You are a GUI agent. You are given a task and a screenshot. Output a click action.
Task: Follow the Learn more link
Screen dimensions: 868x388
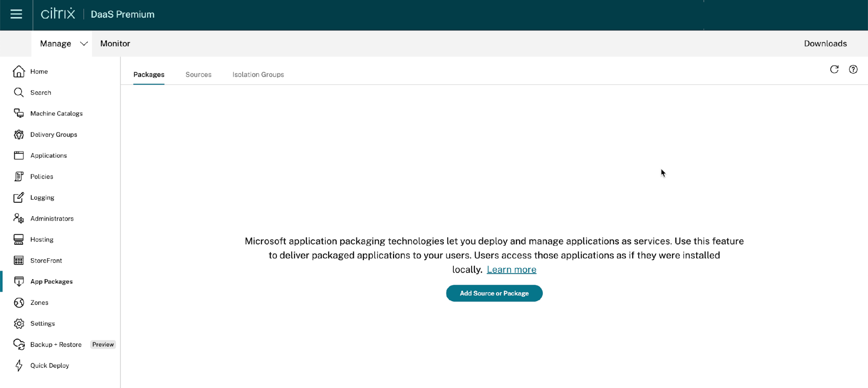pyautogui.click(x=512, y=270)
